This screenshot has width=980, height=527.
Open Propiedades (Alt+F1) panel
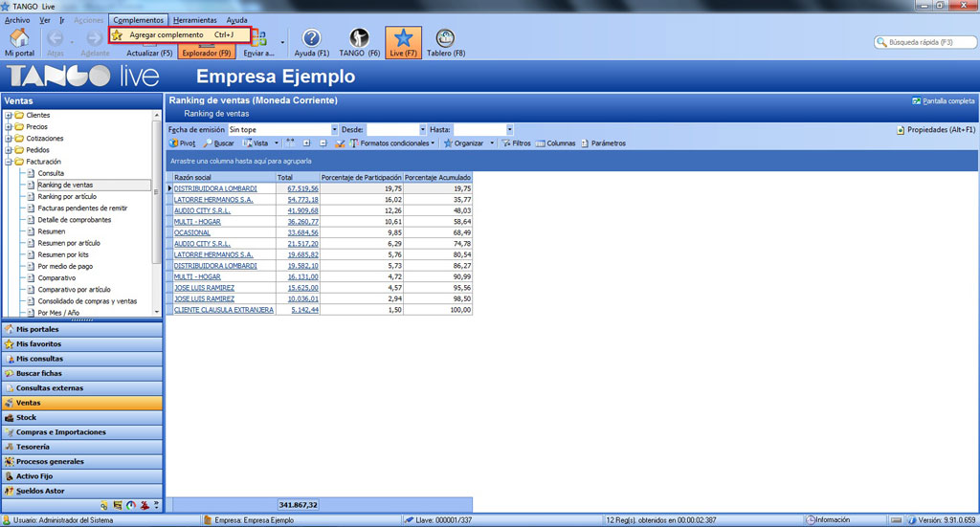click(x=936, y=130)
